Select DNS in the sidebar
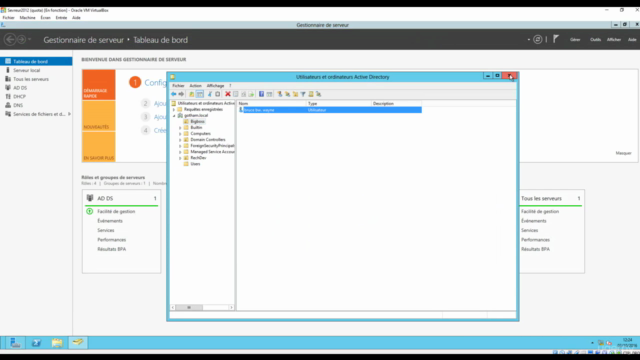Viewport: 640px width, 360px height. point(18,105)
